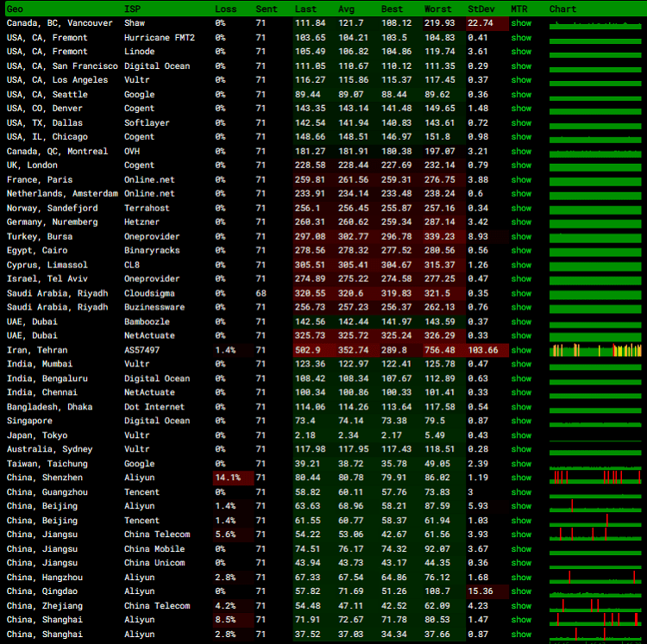Click 'show' for Denver Cogent row
Viewport: 647px width, 644px height.
[x=521, y=109]
